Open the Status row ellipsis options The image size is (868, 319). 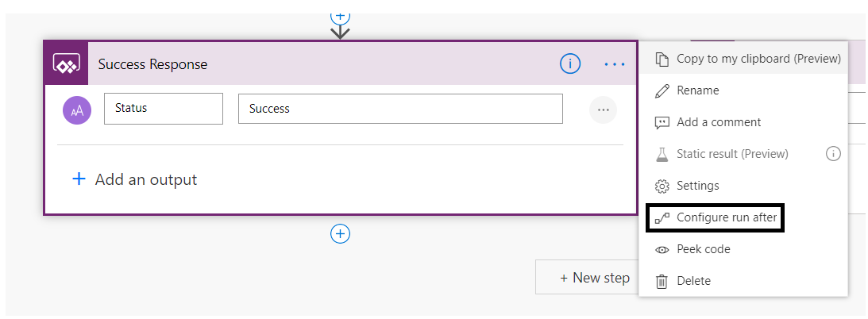coord(603,110)
